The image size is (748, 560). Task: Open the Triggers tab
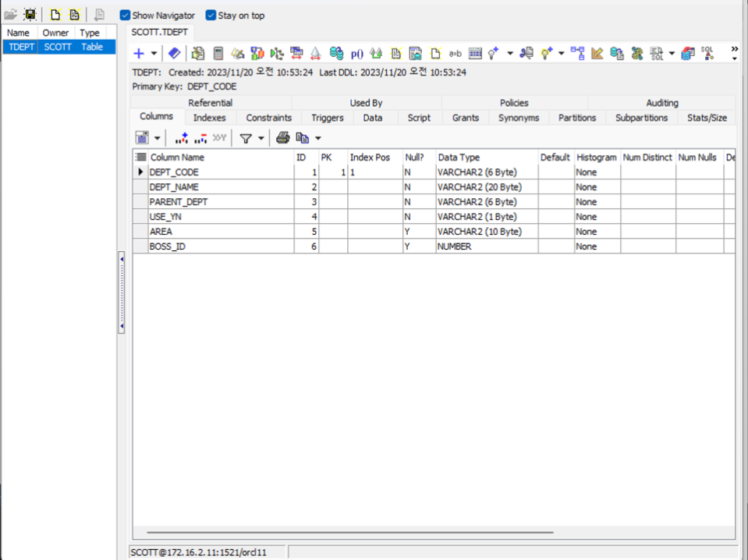click(328, 118)
